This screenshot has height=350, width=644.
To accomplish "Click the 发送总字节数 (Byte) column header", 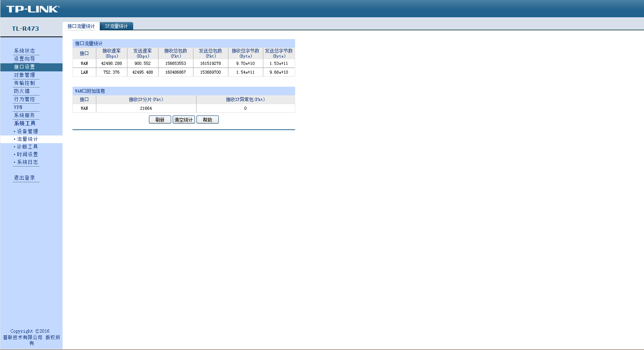I will point(279,53).
